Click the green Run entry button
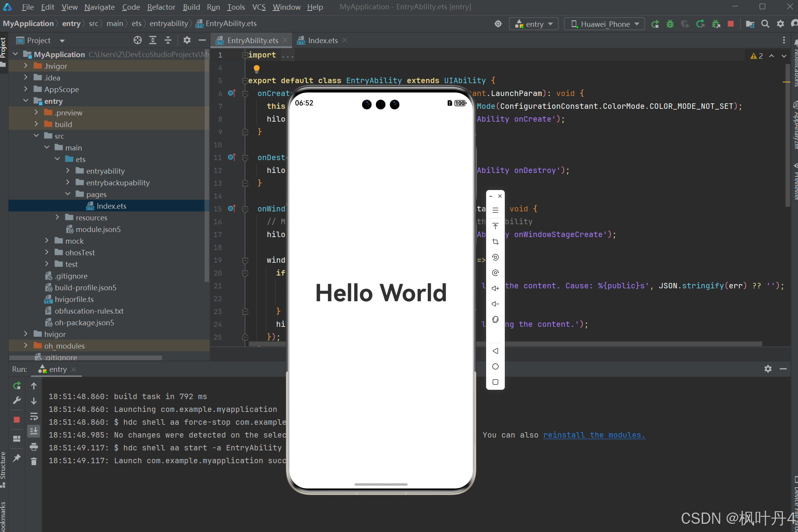Image resolution: width=798 pixels, height=532 pixels. click(x=655, y=24)
